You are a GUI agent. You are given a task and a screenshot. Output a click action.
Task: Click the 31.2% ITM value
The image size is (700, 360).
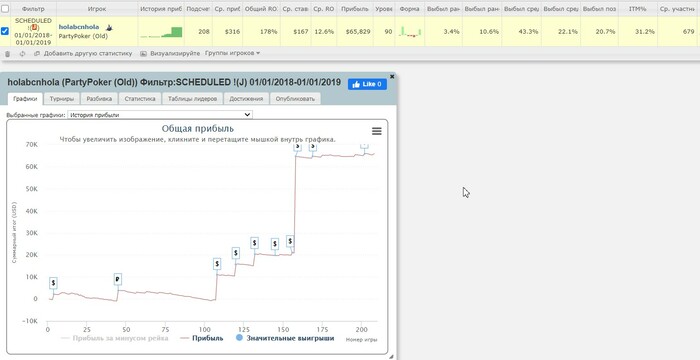(x=646, y=32)
